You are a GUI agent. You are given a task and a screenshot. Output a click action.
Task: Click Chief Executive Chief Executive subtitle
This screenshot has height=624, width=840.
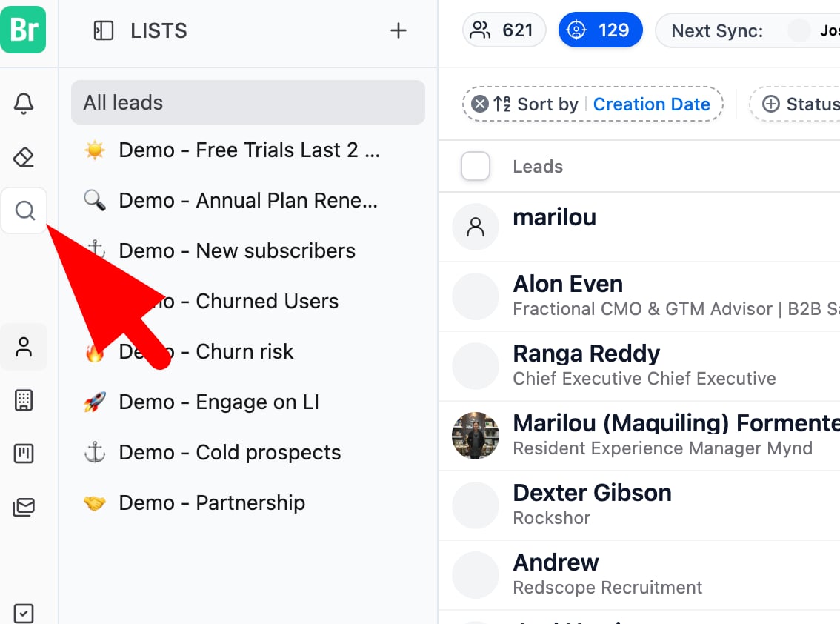pyautogui.click(x=644, y=379)
